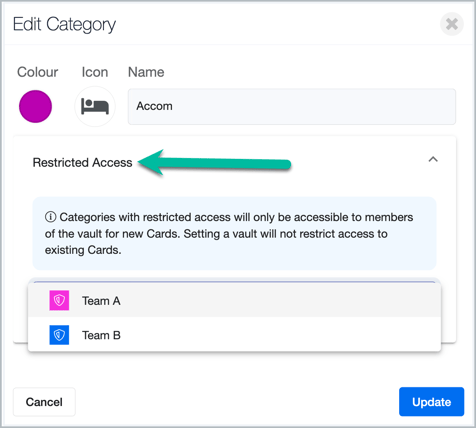The image size is (476, 428).
Task: Click the vault dropdown field behind the list
Action: pos(234,281)
